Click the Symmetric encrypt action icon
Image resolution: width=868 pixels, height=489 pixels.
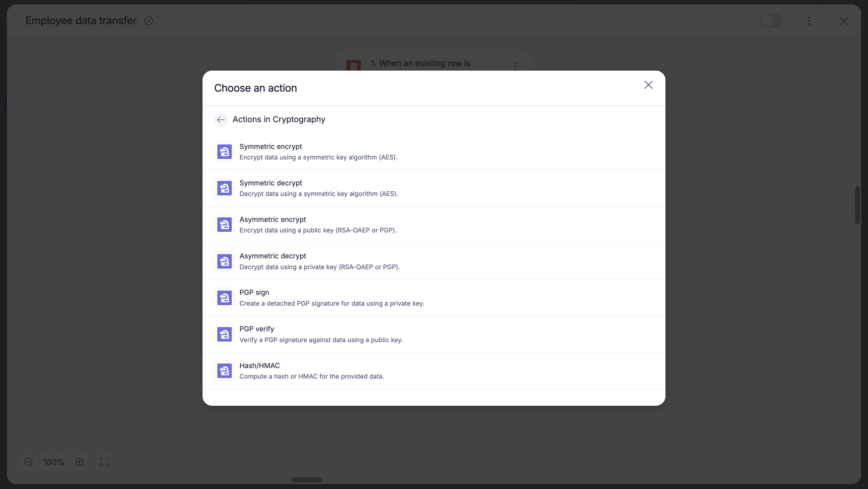[225, 152]
